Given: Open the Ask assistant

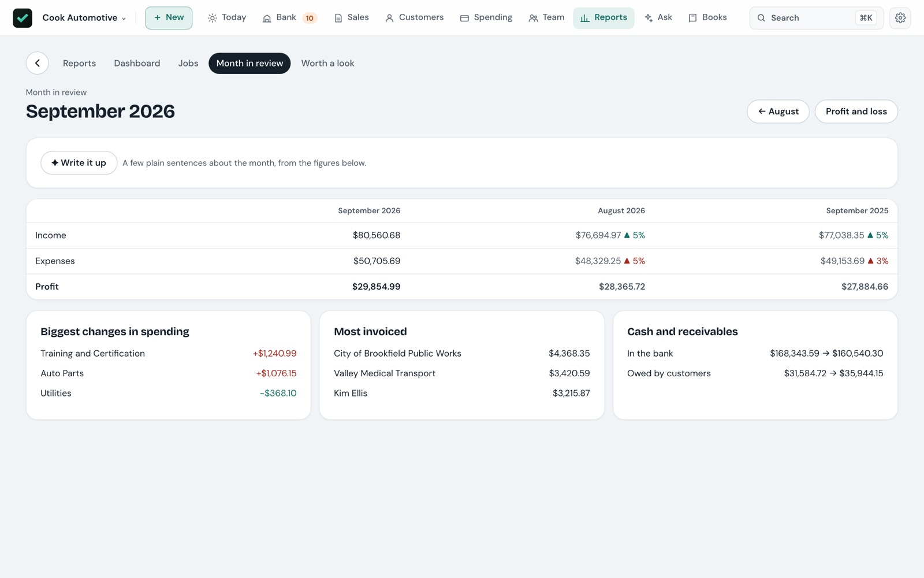Looking at the screenshot, I should [658, 18].
